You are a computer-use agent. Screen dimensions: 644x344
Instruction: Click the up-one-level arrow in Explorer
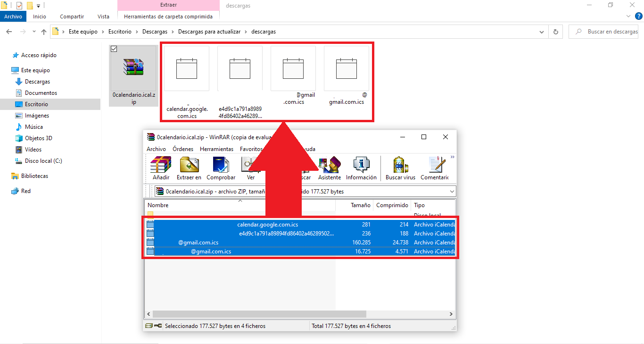coord(44,32)
